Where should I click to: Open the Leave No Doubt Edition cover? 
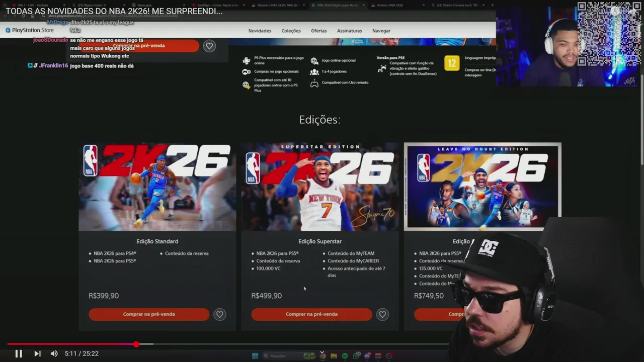[x=482, y=187]
